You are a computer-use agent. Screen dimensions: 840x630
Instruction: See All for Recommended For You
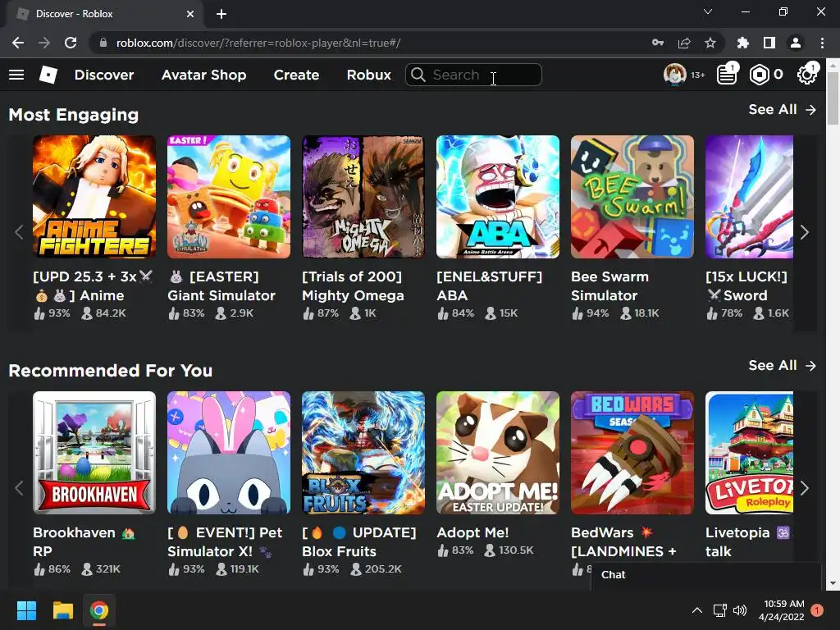point(782,365)
